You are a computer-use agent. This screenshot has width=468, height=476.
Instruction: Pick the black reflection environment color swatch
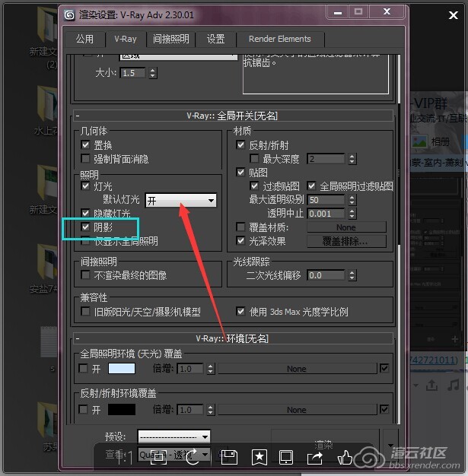click(x=122, y=410)
